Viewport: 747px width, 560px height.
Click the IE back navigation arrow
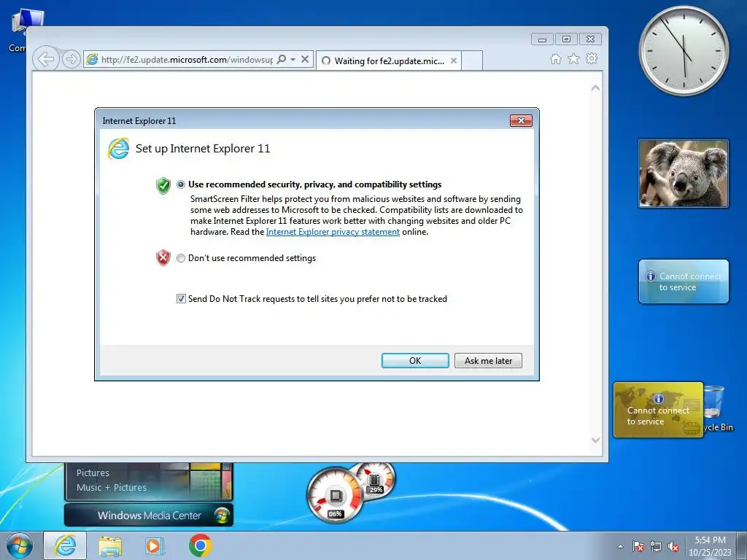click(46, 59)
